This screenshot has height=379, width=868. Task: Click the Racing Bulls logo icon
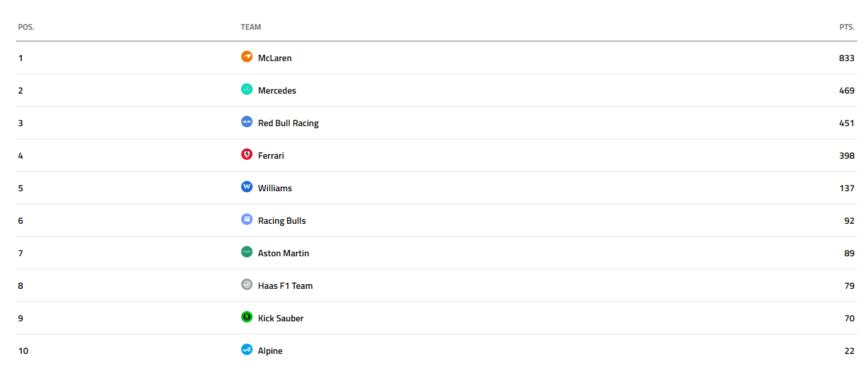tap(247, 219)
